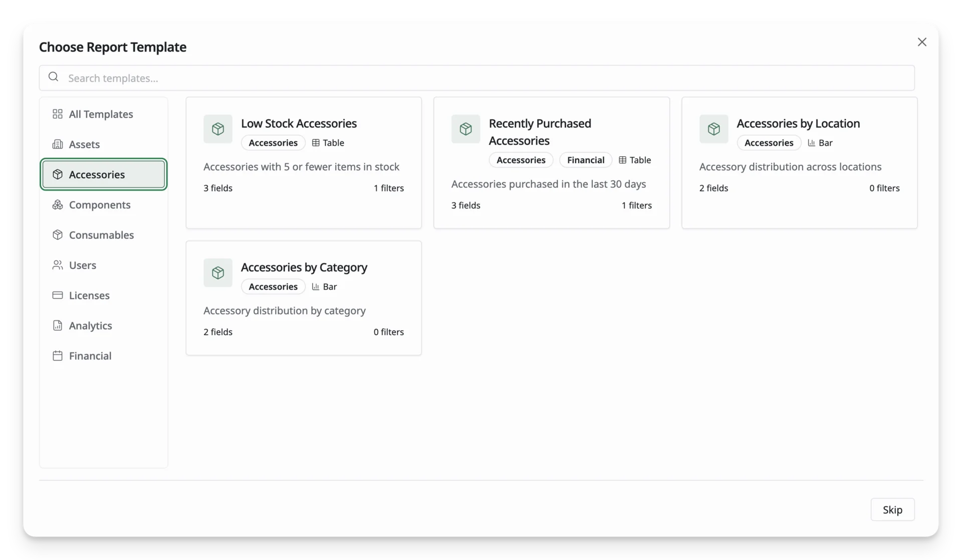The width and height of the screenshot is (962, 560).
Task: Click the Accessories by Location box icon
Action: click(714, 129)
